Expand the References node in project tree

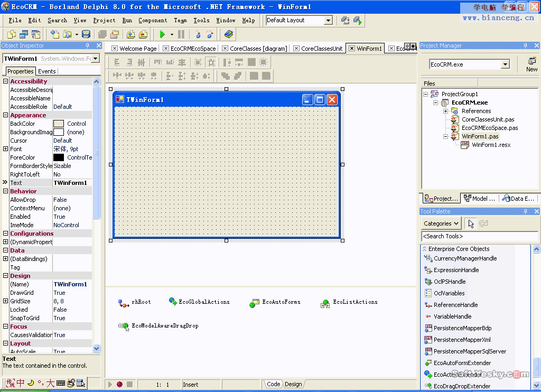pyautogui.click(x=445, y=111)
